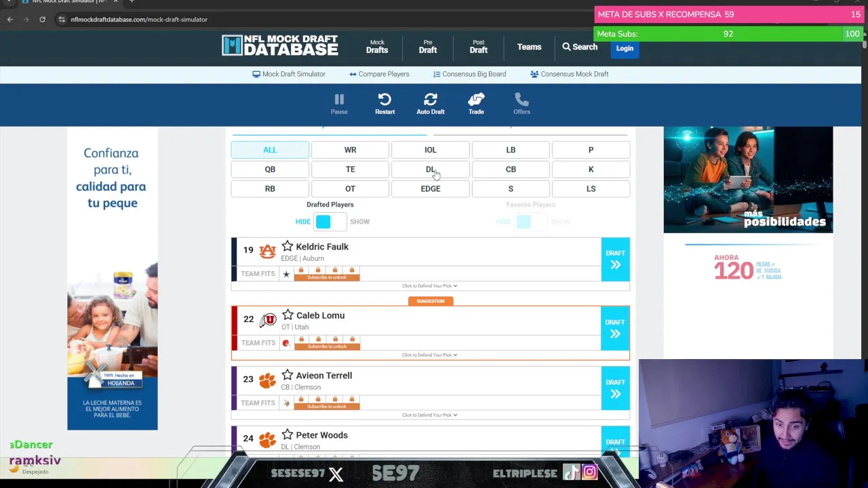Restart the draft simulation
Screen dimensions: 868x488
(384, 104)
